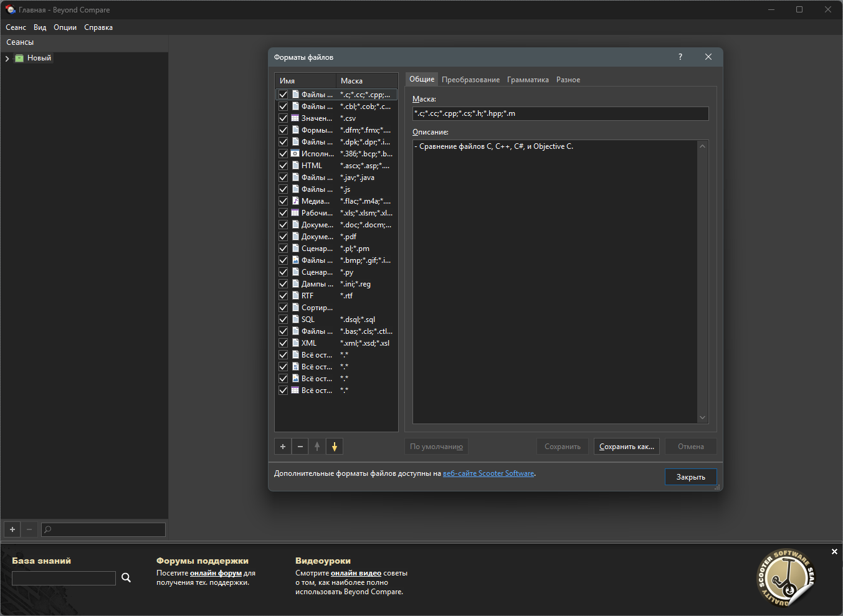Expand the Новый session tree node

click(x=7, y=59)
